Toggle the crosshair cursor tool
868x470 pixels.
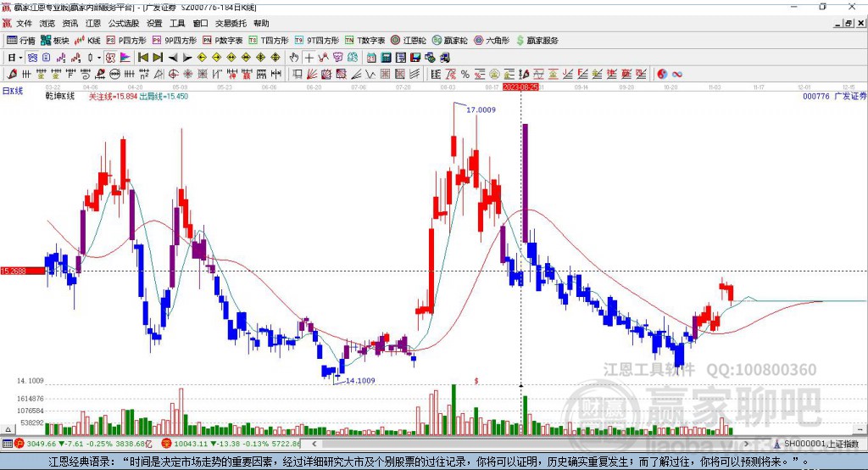point(309,58)
